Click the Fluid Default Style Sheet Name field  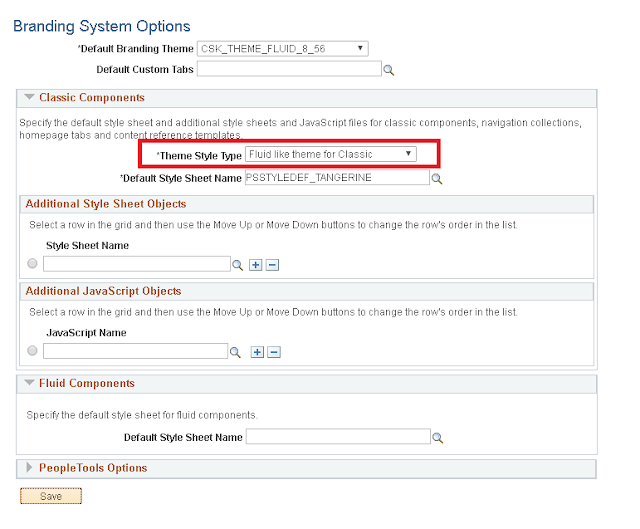338,436
